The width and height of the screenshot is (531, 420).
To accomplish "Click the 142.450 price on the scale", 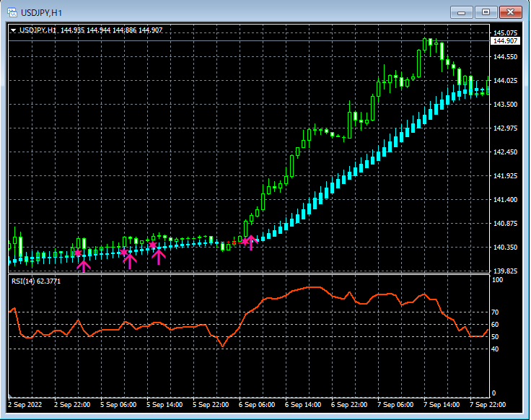I will coord(505,152).
